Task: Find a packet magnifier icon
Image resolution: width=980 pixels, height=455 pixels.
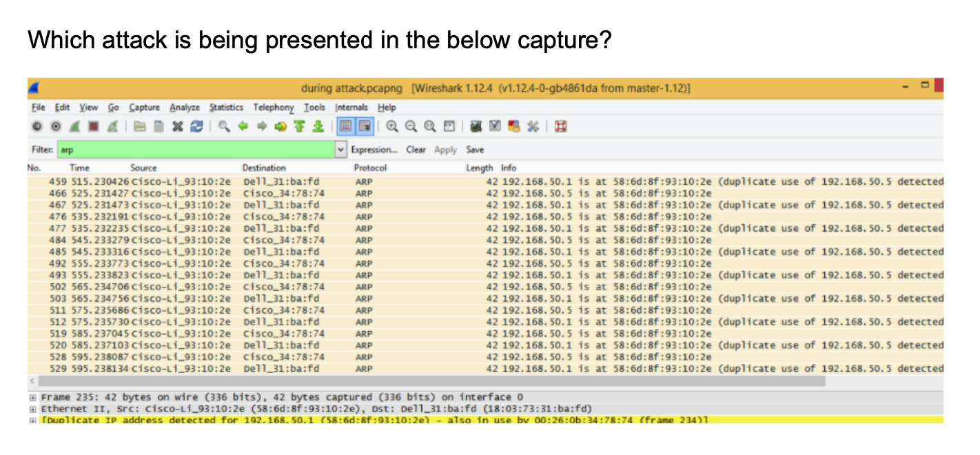Action: pos(225,127)
